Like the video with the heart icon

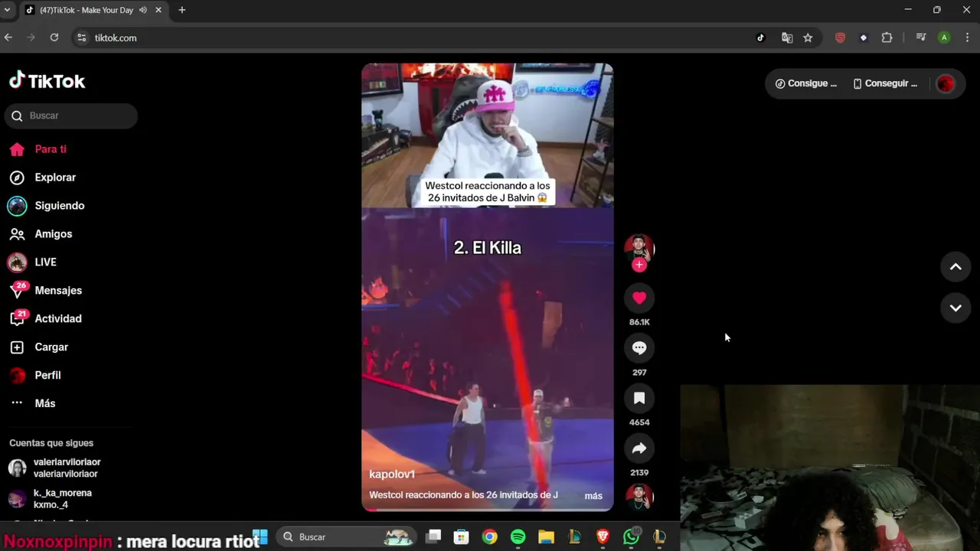(639, 298)
